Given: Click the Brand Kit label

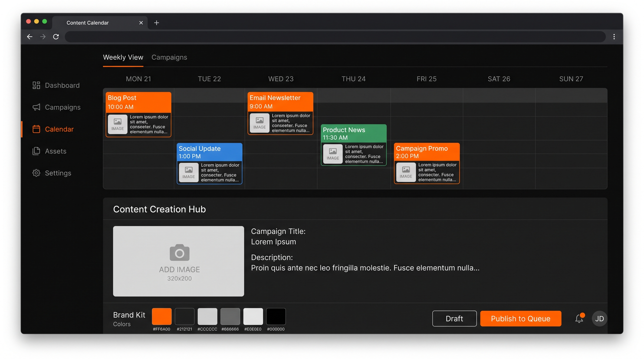Looking at the screenshot, I should click(129, 315).
